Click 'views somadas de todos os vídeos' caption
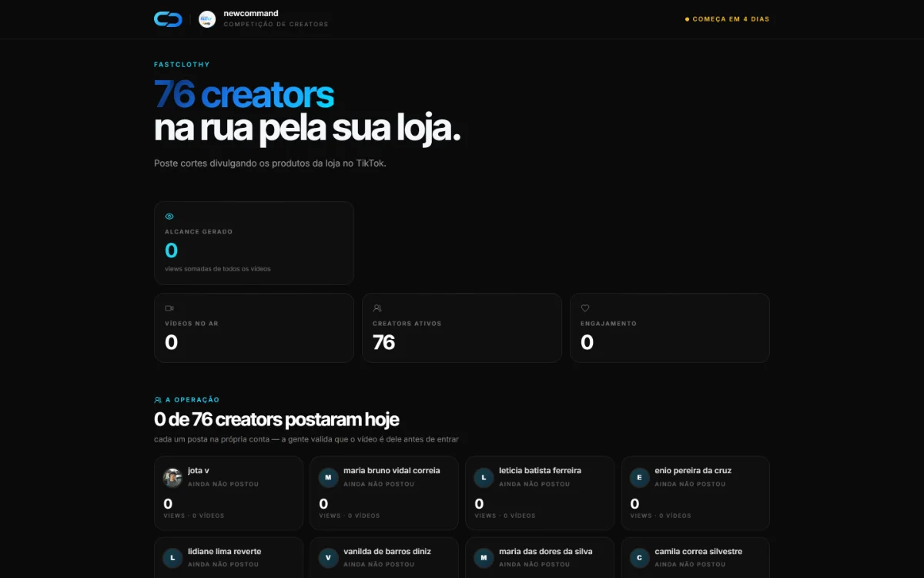This screenshot has height=578, width=924. 218,269
